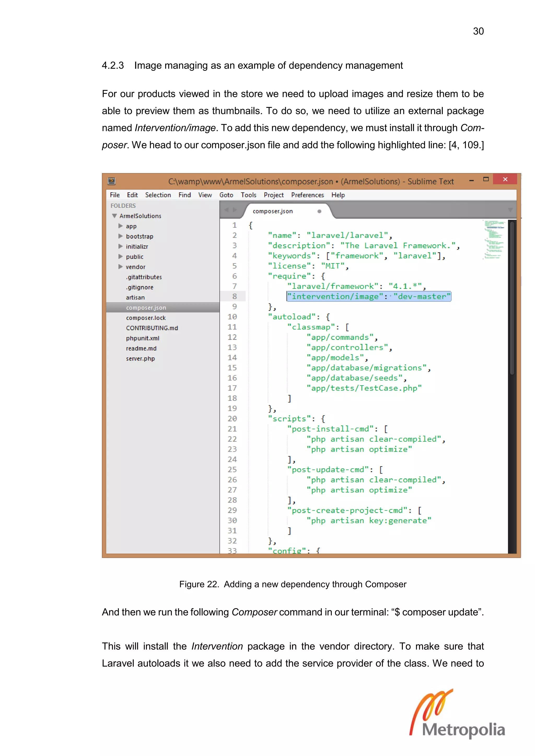Open the Tools menu
Image resolution: width=535 pixels, height=756 pixels.
point(248,195)
